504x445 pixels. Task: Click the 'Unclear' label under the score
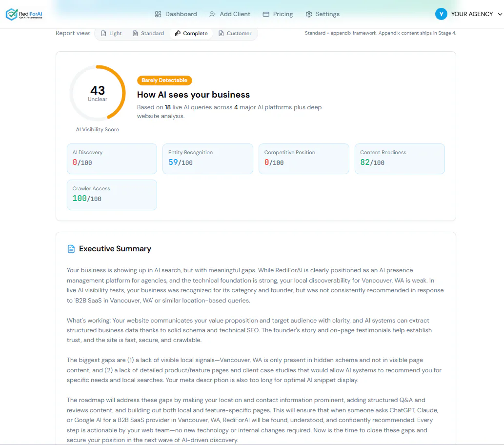click(98, 100)
